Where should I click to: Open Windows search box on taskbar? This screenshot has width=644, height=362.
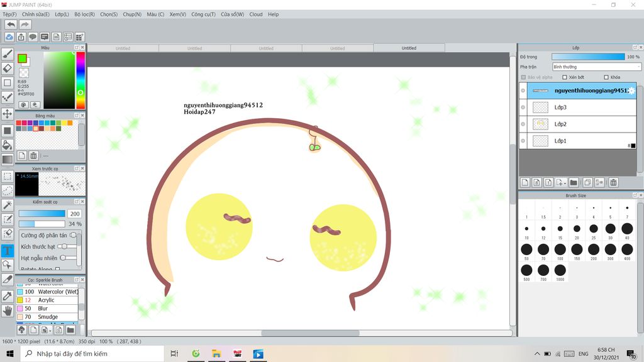point(92,353)
